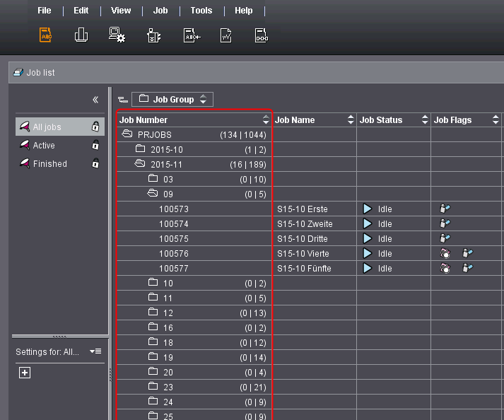Open the Job menu
Screen dimensions: 504x420
160,11
